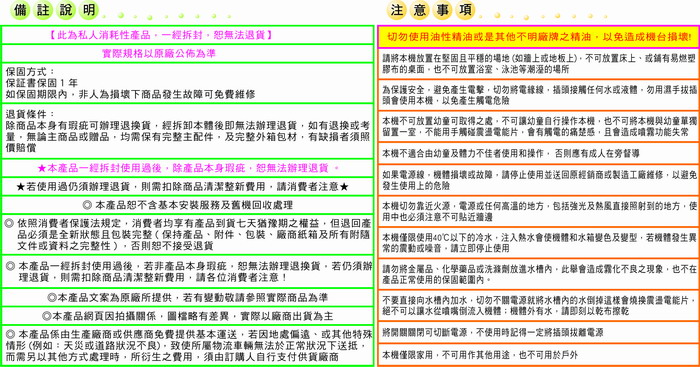Click the orange '事' circle in header

(443, 10)
